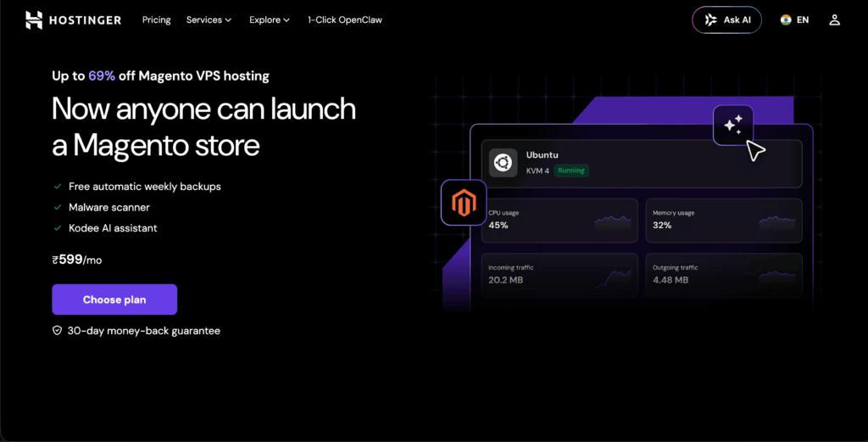Open the Pricing page
868x442 pixels.
(156, 20)
